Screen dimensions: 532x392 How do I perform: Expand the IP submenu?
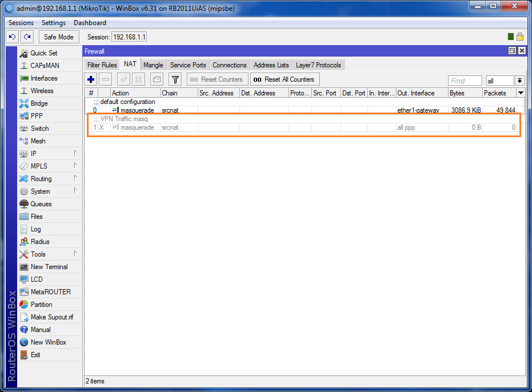point(50,153)
